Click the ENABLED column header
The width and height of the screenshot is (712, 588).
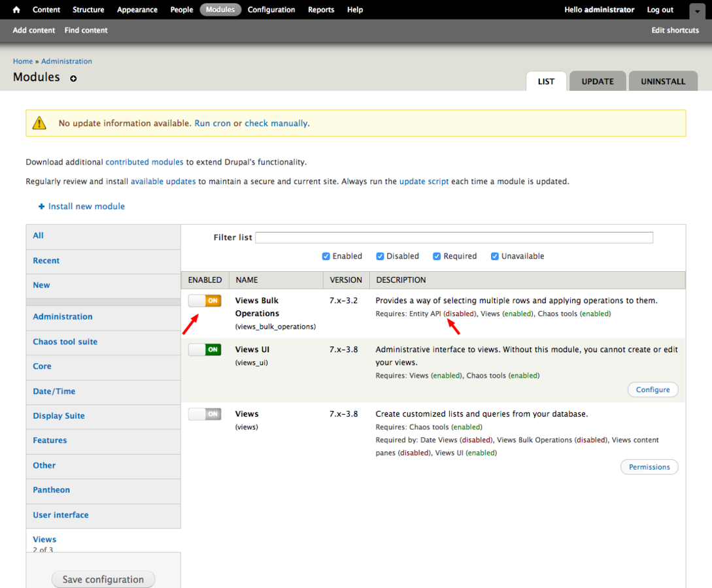click(x=205, y=280)
